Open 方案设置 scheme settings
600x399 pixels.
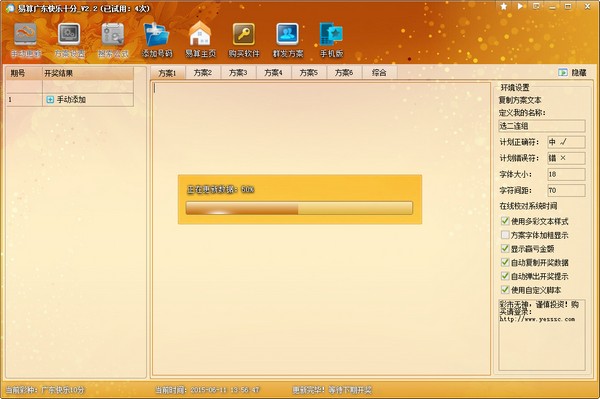[x=69, y=34]
